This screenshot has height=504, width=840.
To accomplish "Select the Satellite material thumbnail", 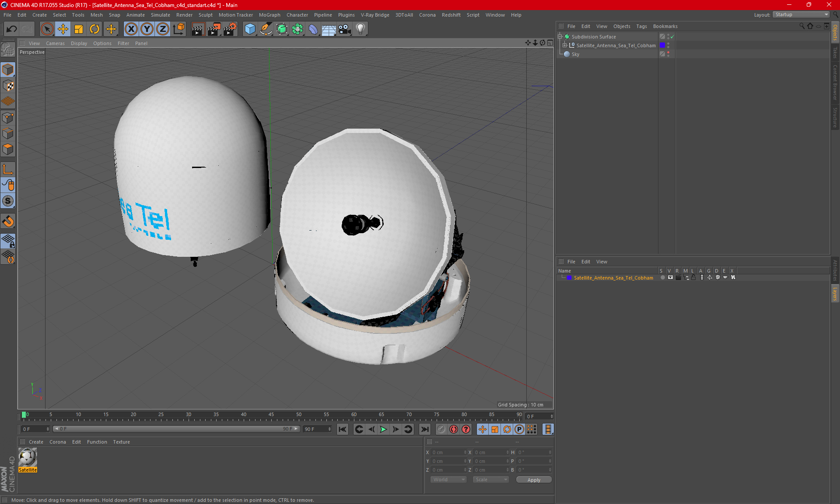I will [x=28, y=458].
